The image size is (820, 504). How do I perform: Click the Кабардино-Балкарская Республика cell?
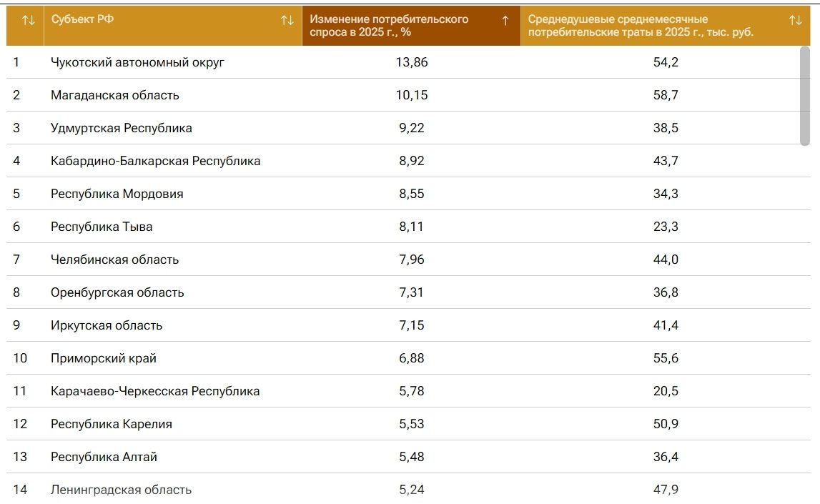[155, 161]
